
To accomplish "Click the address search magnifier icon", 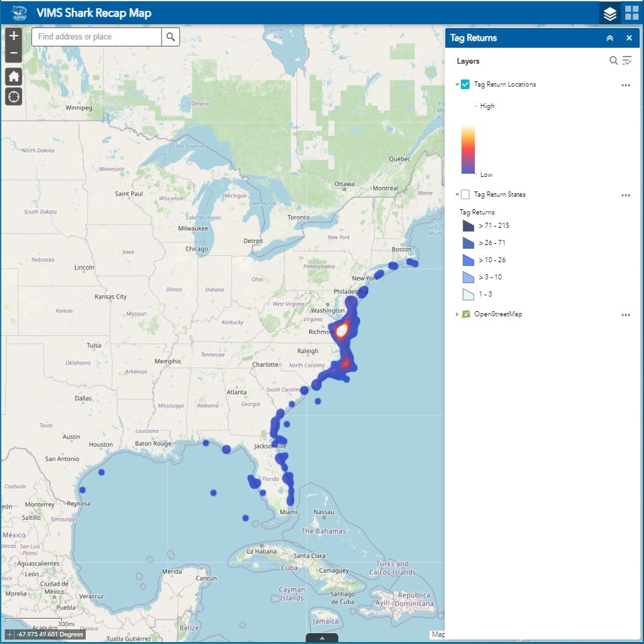I will [171, 37].
